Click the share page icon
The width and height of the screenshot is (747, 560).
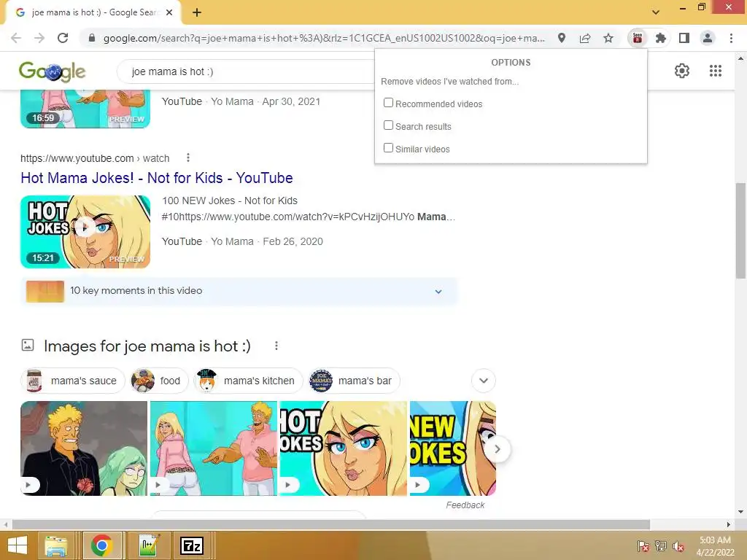click(x=585, y=38)
